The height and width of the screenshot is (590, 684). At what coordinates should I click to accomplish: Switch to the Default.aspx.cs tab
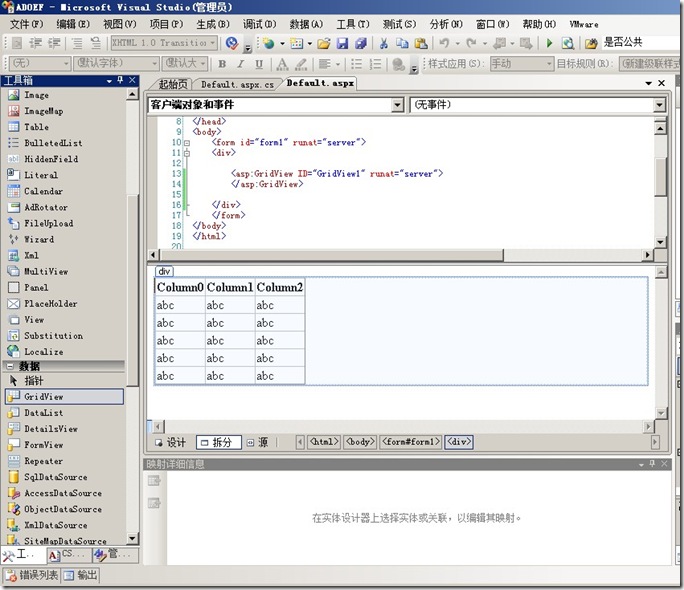(x=237, y=84)
